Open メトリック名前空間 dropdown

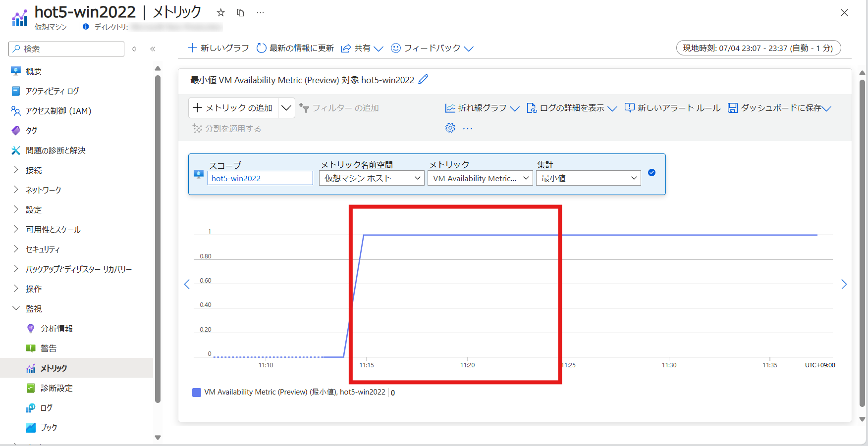[372, 178]
